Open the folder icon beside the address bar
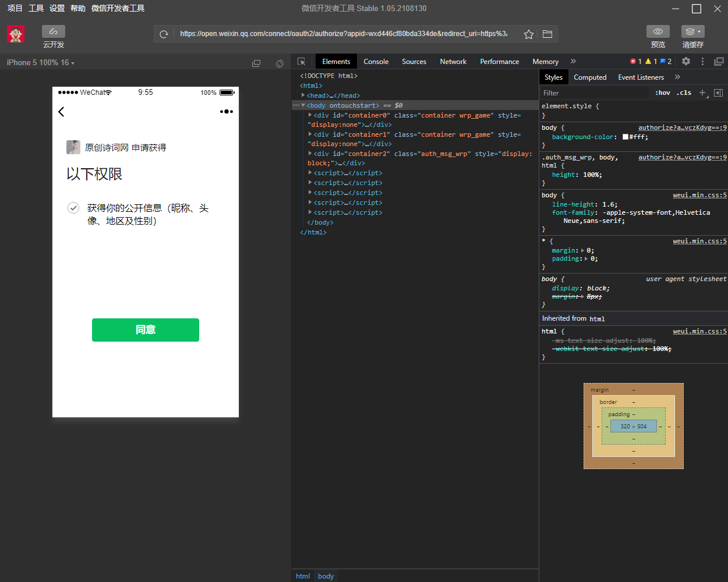Screen dimensions: 728x582 pos(547,34)
